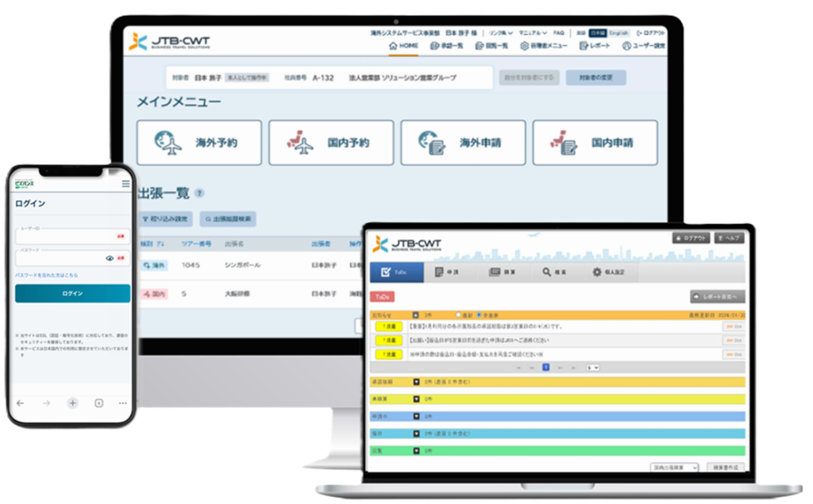This screenshot has height=504, width=813.
Task: Expand the リンク集 dropdown in desktop header
Action: pyautogui.click(x=501, y=33)
